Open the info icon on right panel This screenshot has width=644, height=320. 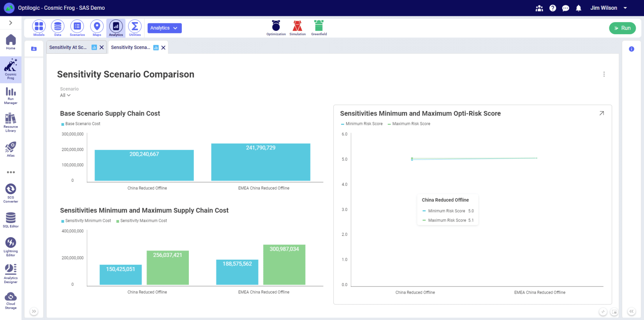point(632,49)
